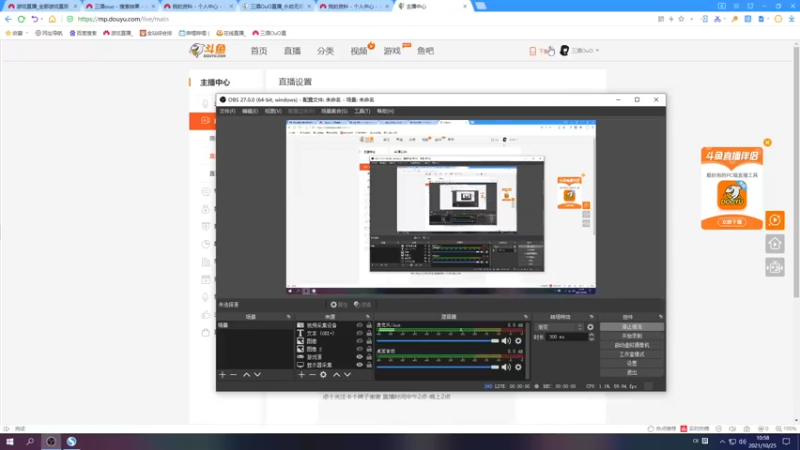Enable 工作室模式 studio mode
The image size is (800, 450).
point(632,354)
